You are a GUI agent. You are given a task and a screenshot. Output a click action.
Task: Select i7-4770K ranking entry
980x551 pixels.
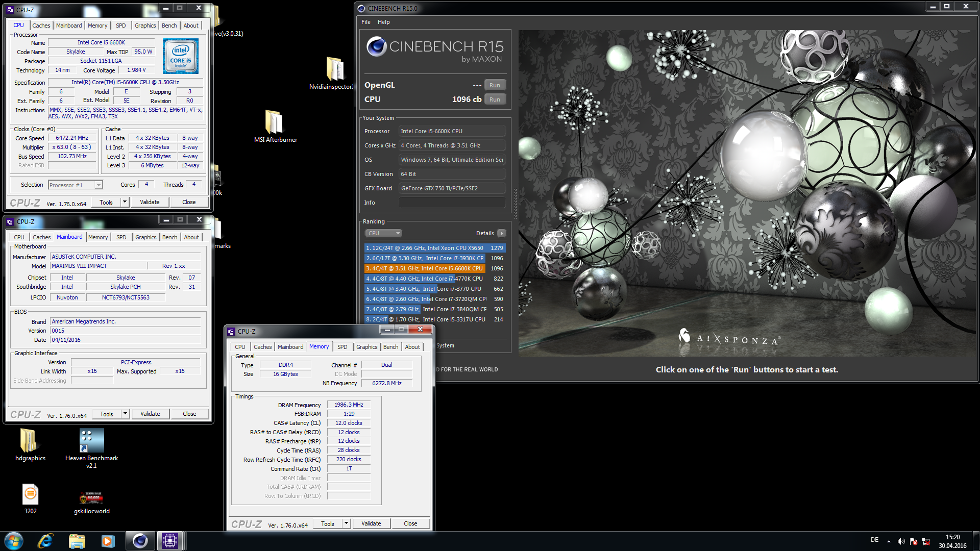click(435, 279)
